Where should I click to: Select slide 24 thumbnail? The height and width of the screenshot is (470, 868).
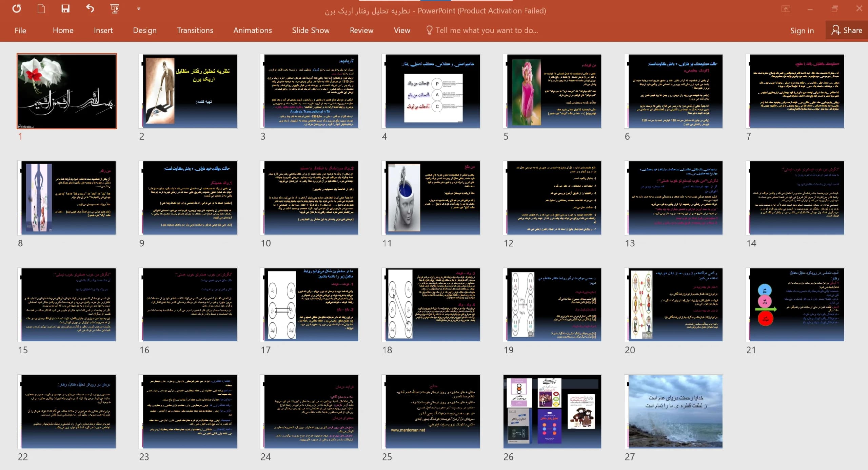point(309,412)
